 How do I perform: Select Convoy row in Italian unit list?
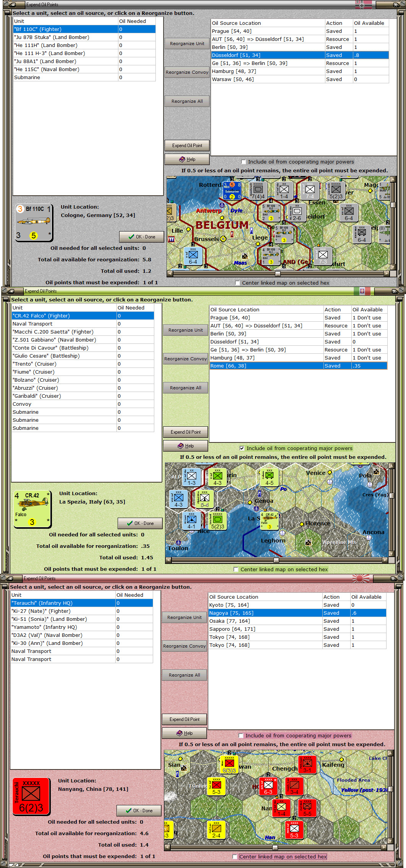83,404
